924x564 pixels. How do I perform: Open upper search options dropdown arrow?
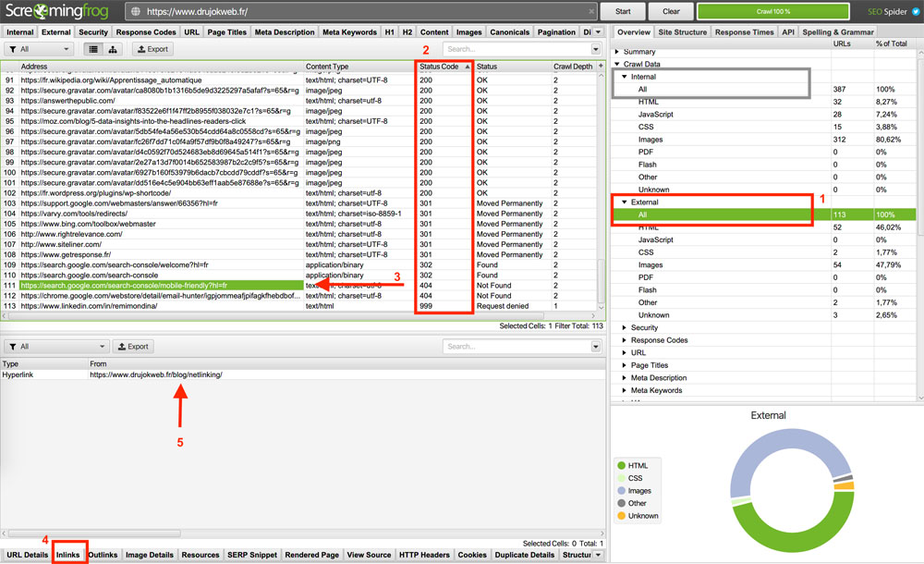(596, 49)
